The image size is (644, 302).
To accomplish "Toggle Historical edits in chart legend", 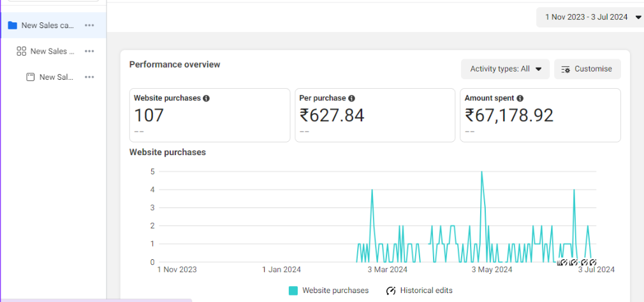I will (x=420, y=291).
